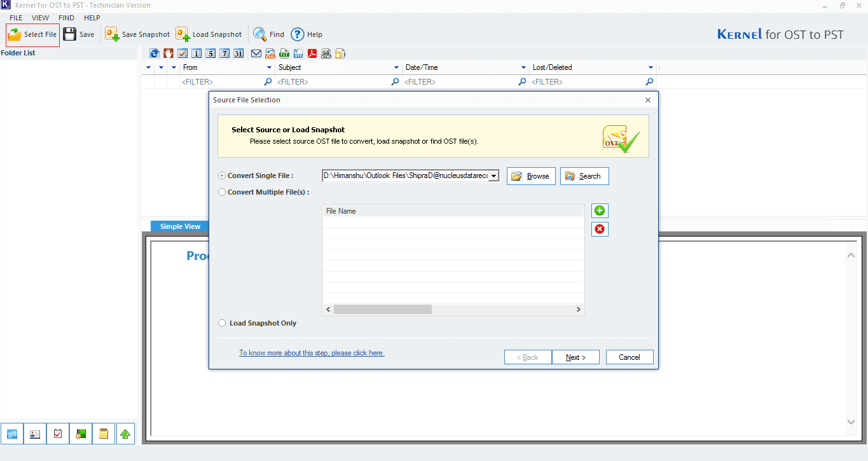Image resolution: width=868 pixels, height=461 pixels.
Task: Open the Lost/Deleted column dropdown arrow
Action: click(651, 67)
